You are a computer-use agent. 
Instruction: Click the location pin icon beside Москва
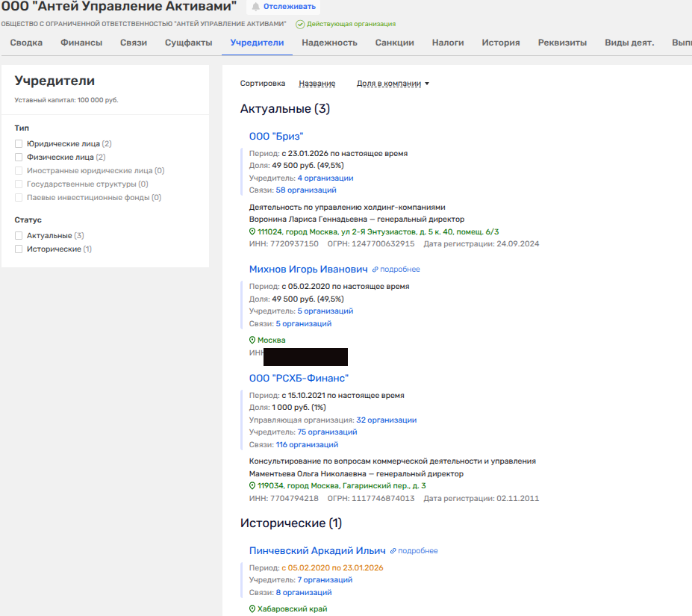[x=252, y=340]
